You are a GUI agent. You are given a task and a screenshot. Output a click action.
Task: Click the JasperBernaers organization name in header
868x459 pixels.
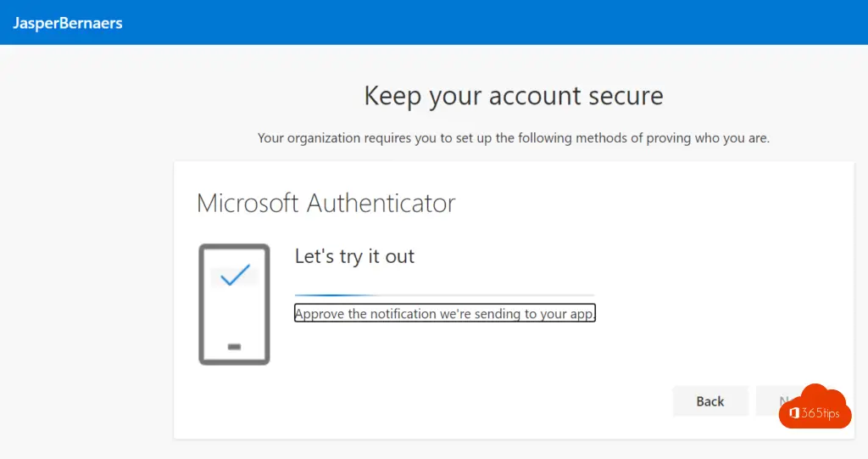(x=68, y=23)
